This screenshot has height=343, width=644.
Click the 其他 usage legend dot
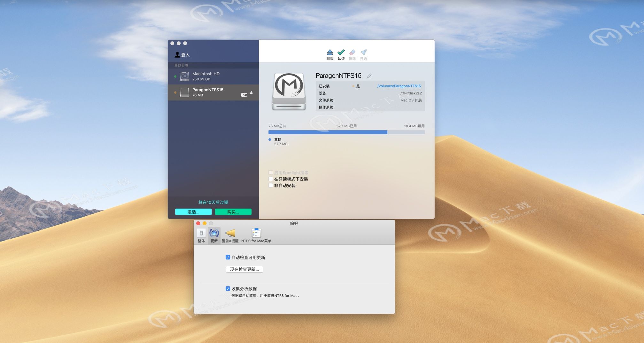270,140
